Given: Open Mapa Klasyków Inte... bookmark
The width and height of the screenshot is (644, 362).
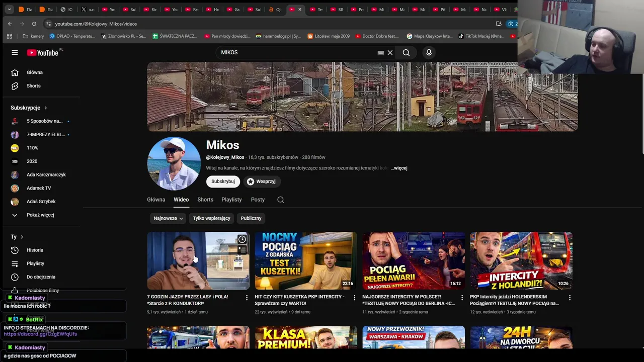Looking at the screenshot, I should click(430, 36).
